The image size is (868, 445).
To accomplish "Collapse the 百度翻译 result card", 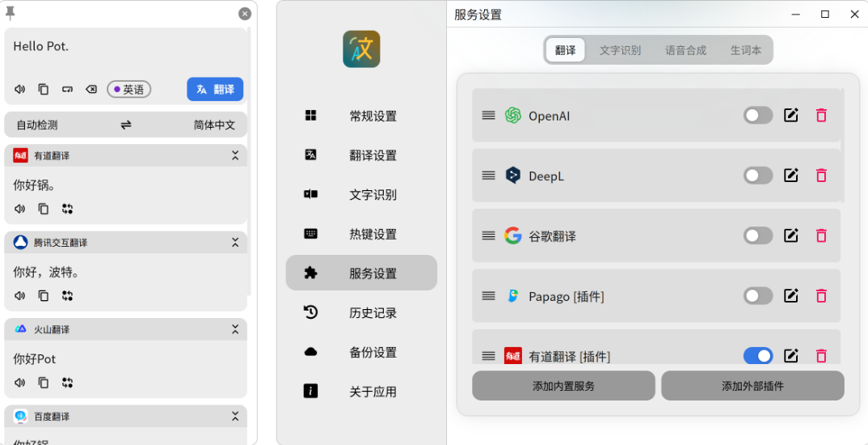I will [x=235, y=416].
